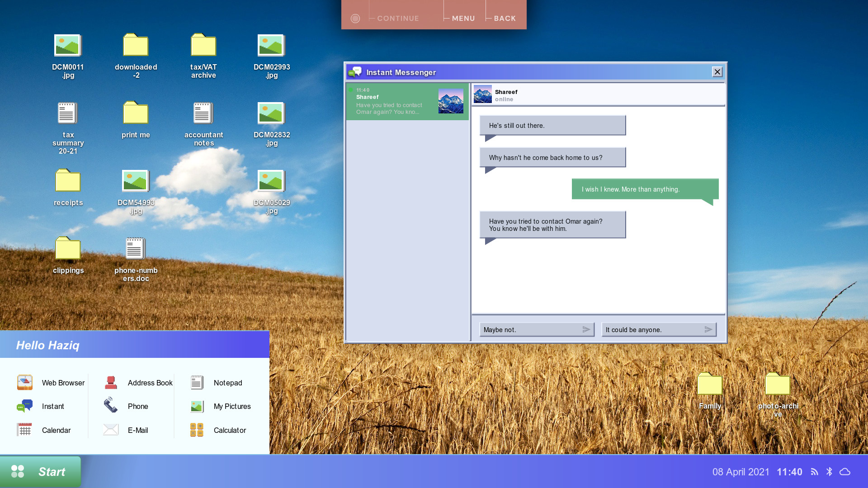Open the tax summary 20-21 document
Screen dimensions: 868x488
click(x=68, y=114)
